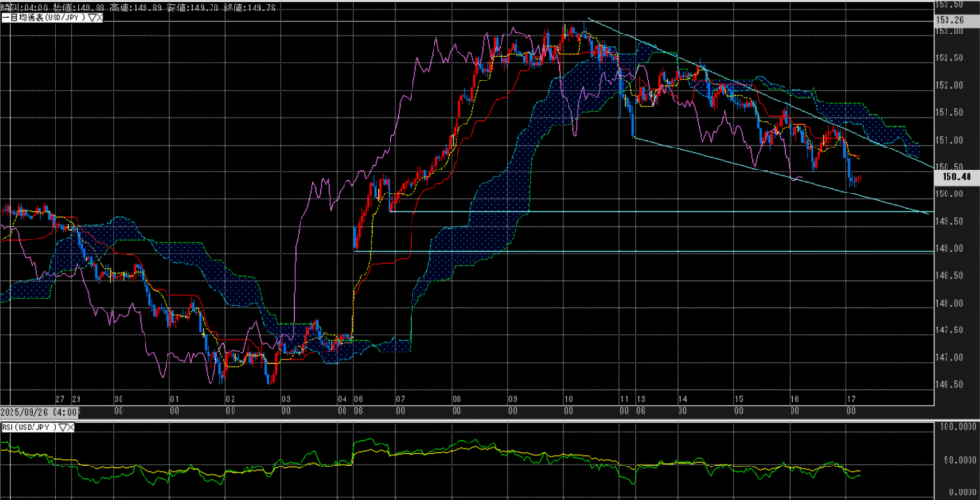Click the latest candlestick near 150.40

pos(860,177)
